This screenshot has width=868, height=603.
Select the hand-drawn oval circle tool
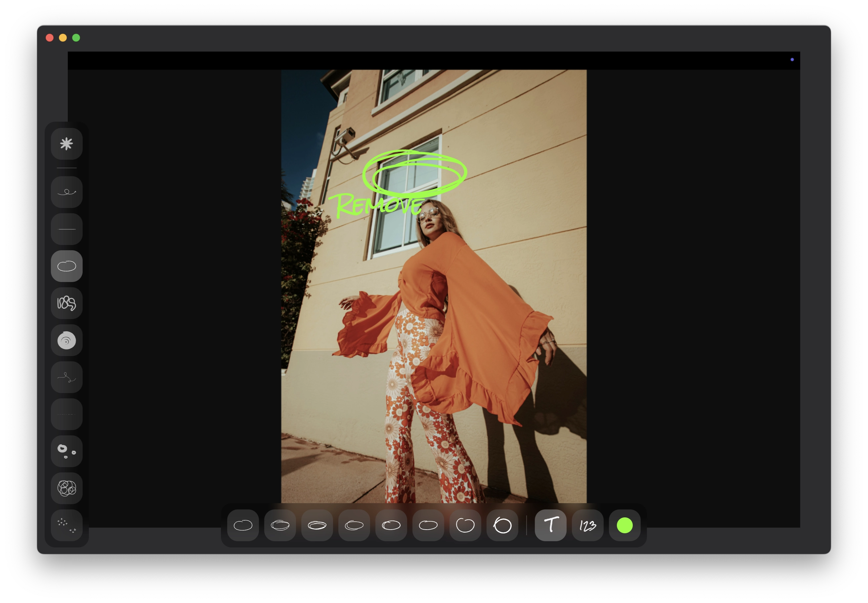pyautogui.click(x=66, y=266)
